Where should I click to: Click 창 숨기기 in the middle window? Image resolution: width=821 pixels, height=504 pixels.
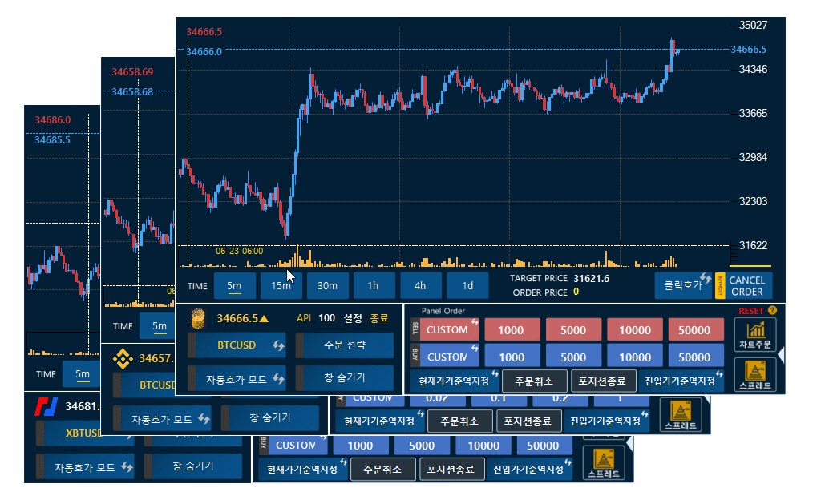(x=269, y=417)
